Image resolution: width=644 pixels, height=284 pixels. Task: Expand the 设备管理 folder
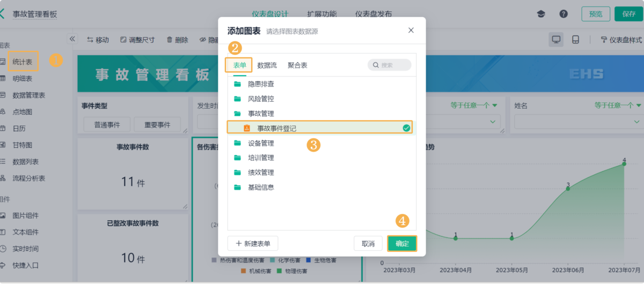(x=261, y=143)
